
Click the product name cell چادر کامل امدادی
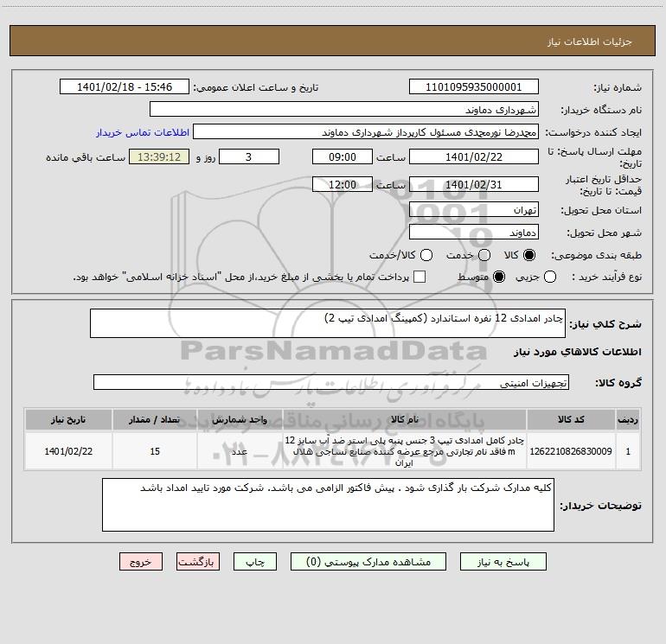405,451
